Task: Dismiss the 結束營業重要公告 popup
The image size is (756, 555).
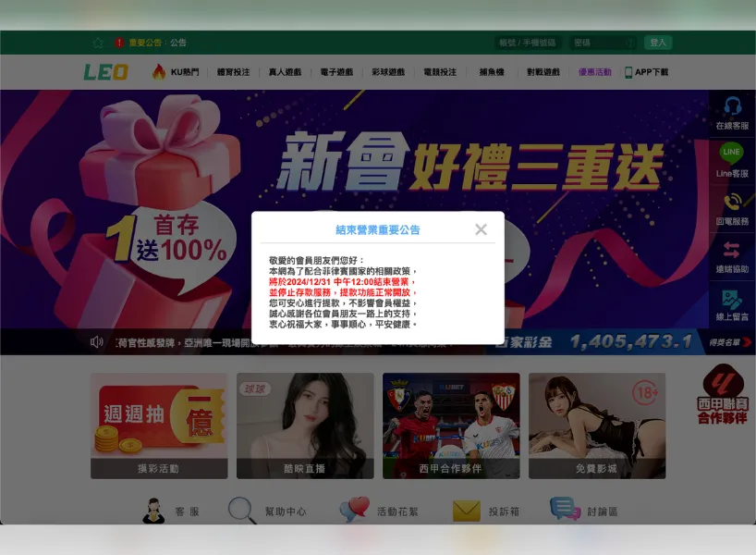Action: point(481,229)
